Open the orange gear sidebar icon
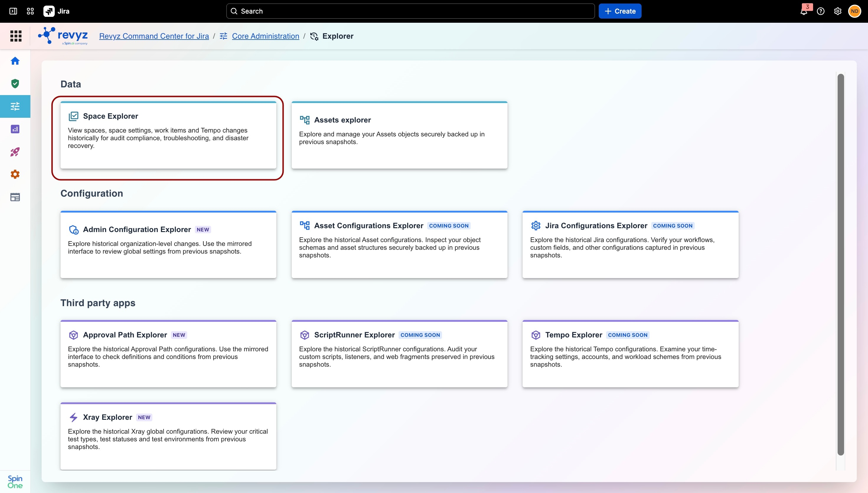This screenshot has height=493, width=868. [x=15, y=174]
